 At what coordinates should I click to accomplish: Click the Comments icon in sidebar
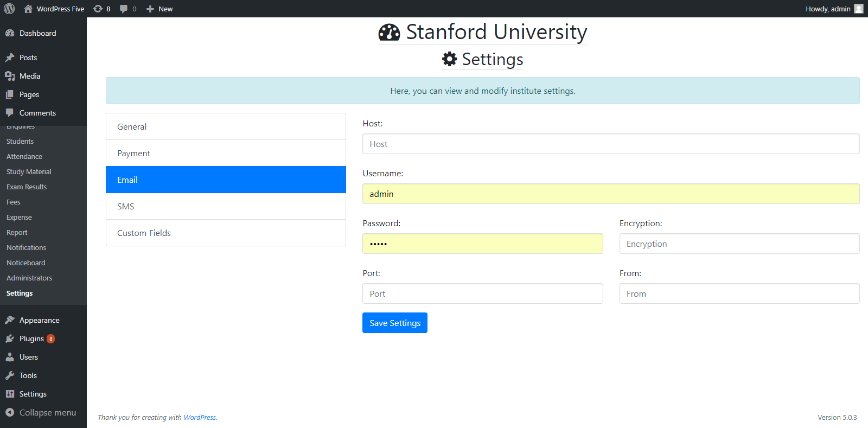coord(10,113)
